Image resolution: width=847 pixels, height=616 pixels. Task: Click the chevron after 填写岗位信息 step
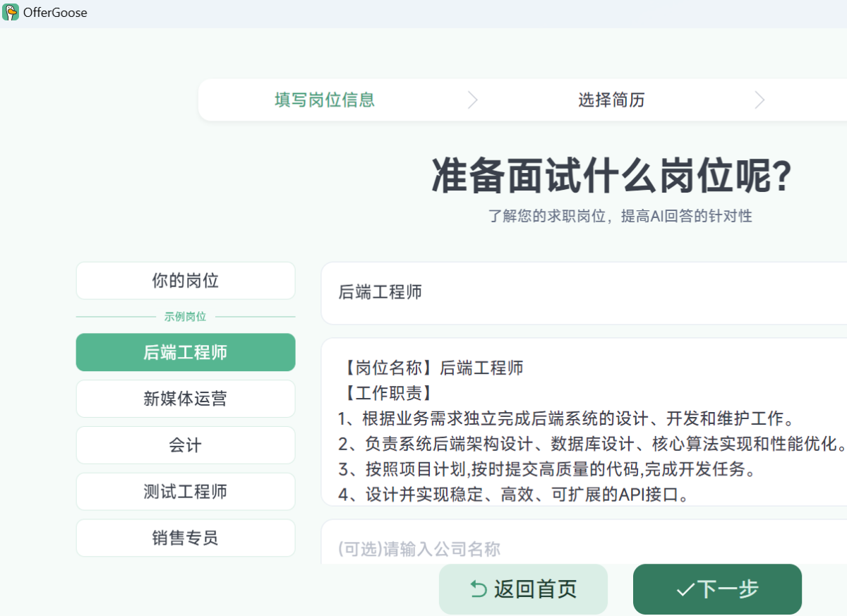tap(473, 99)
